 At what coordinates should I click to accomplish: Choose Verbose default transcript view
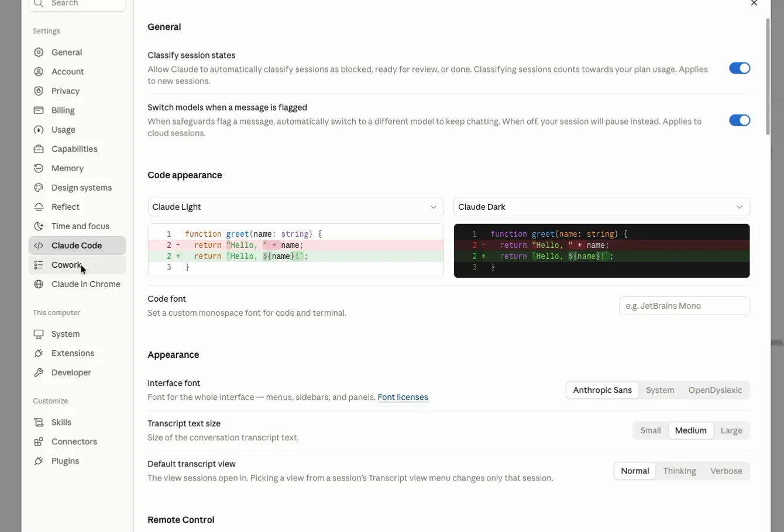pos(726,471)
